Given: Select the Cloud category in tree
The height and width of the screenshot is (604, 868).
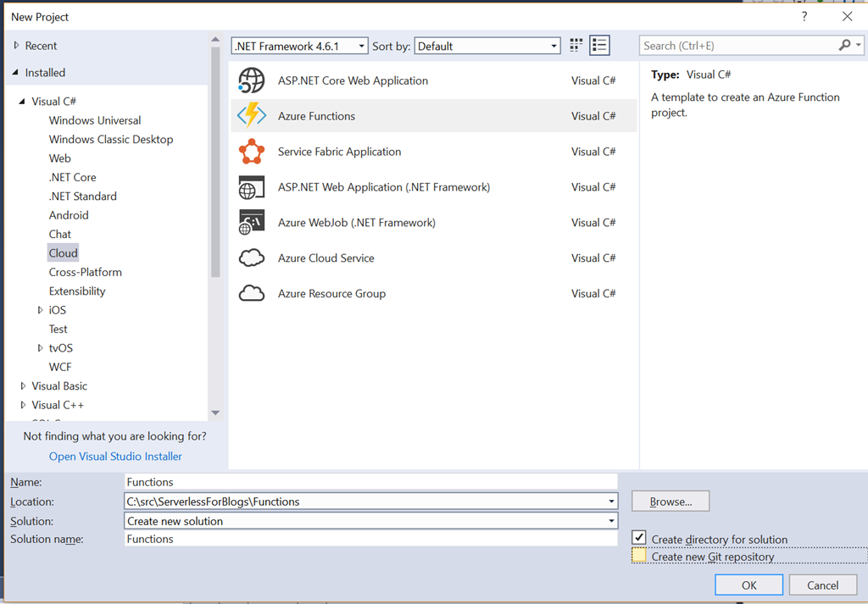Looking at the screenshot, I should point(64,253).
